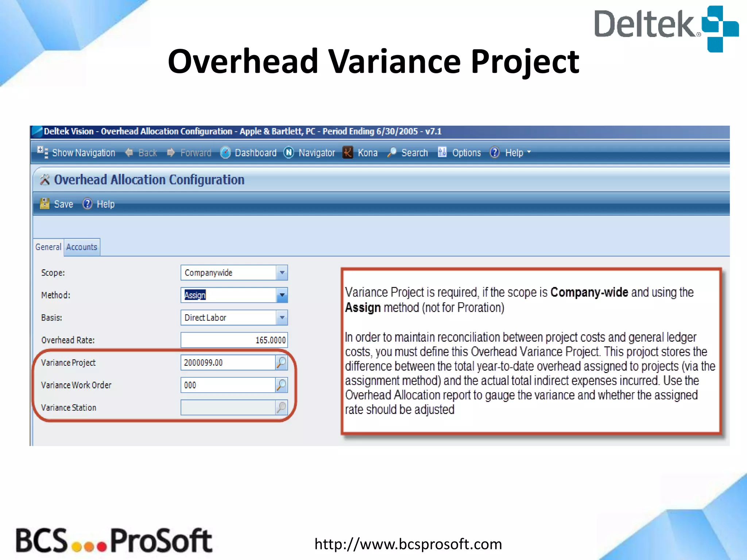Switch to the General tab
The image size is (747, 560).
tap(49, 247)
